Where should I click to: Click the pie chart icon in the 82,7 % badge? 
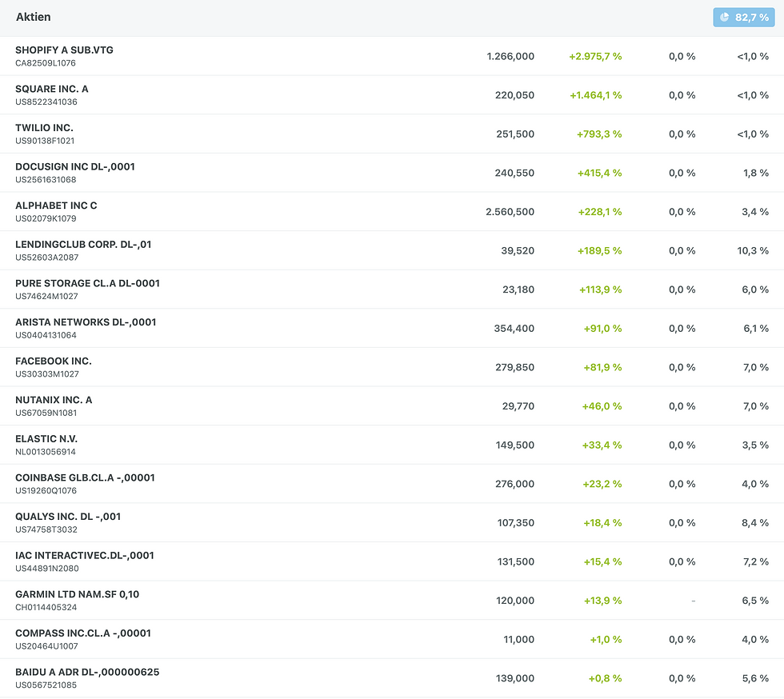[725, 17]
